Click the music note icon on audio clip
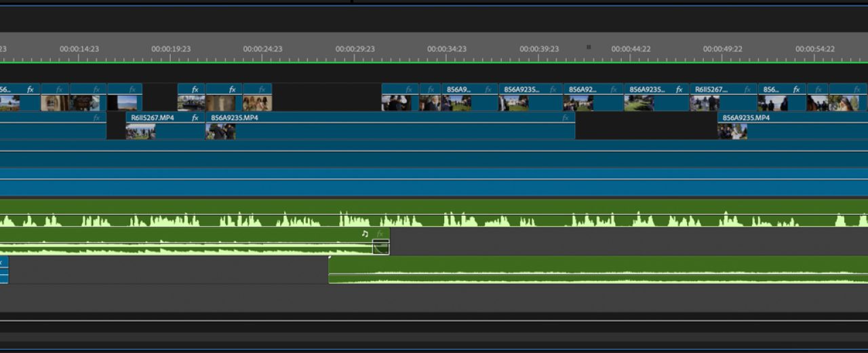The width and height of the screenshot is (868, 353). point(365,234)
